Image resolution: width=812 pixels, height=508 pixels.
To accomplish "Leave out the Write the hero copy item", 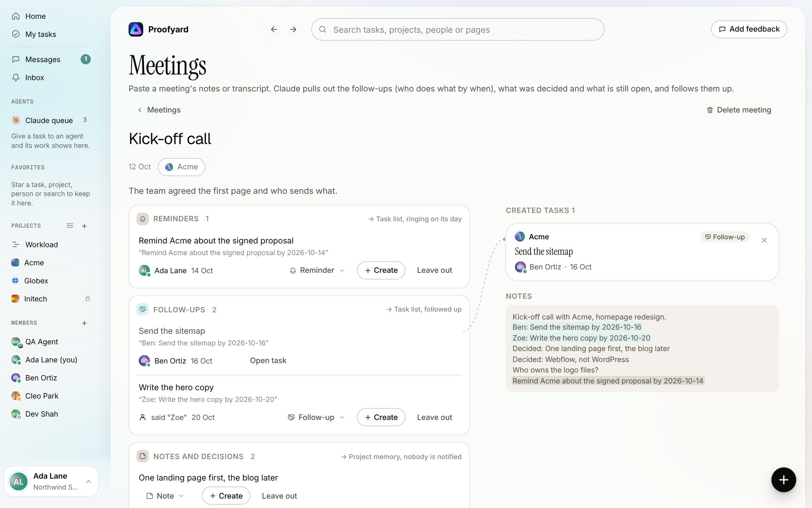I will pyautogui.click(x=435, y=417).
